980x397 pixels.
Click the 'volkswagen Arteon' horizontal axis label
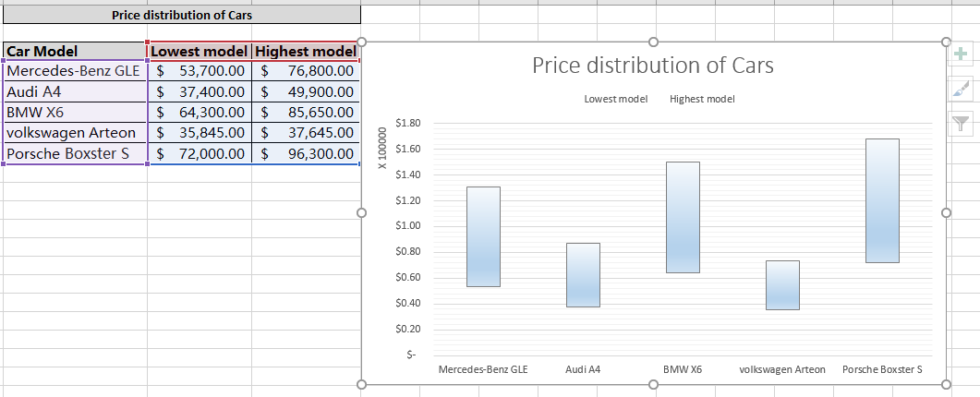(x=782, y=369)
